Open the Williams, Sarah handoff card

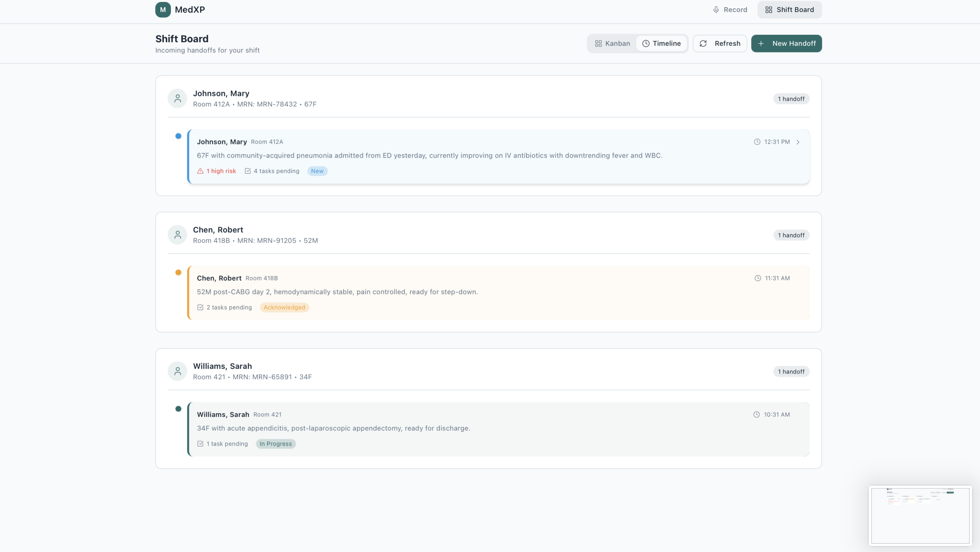tap(498, 429)
